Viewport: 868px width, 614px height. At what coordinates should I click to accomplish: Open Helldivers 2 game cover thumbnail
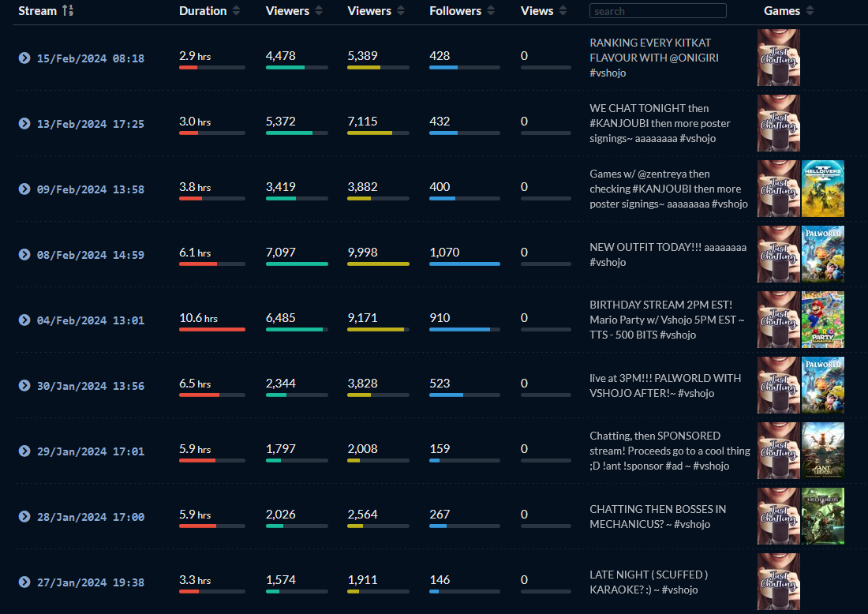[x=822, y=189]
